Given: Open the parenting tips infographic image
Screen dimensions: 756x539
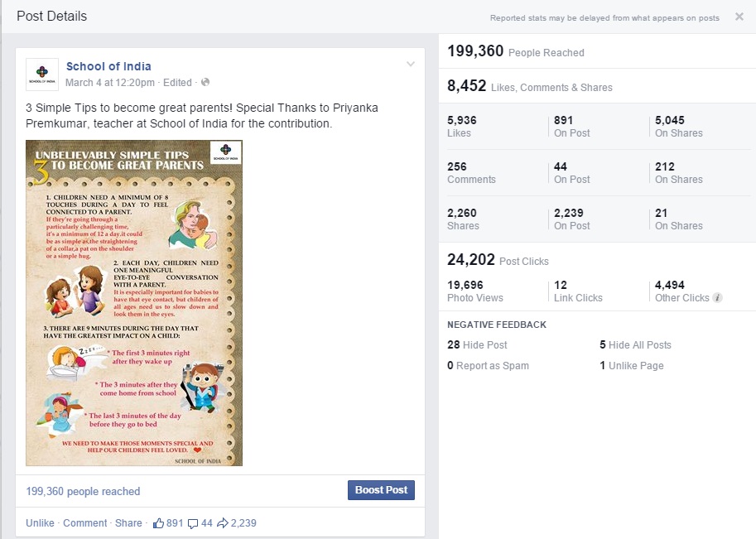Looking at the screenshot, I should click(x=134, y=303).
